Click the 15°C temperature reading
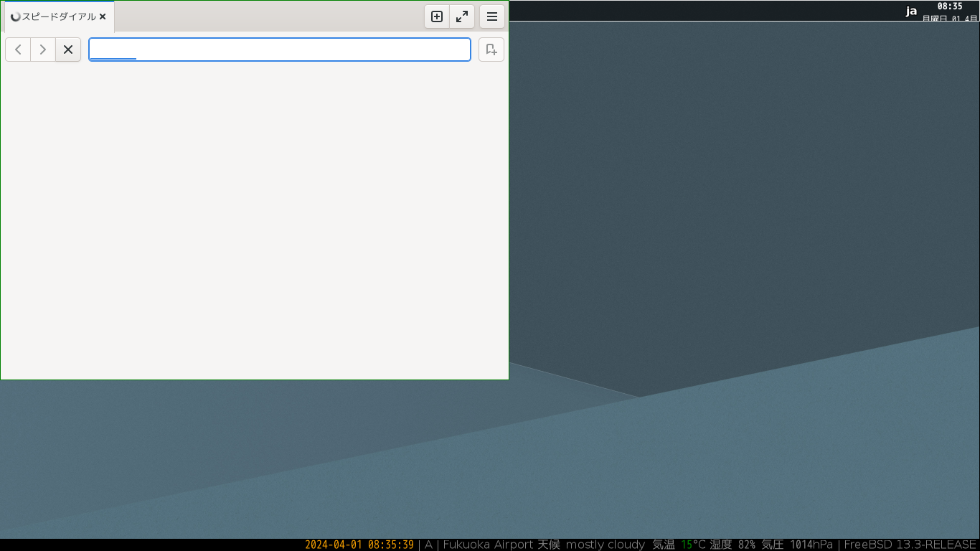Viewport: 980px width, 551px height. tap(693, 545)
